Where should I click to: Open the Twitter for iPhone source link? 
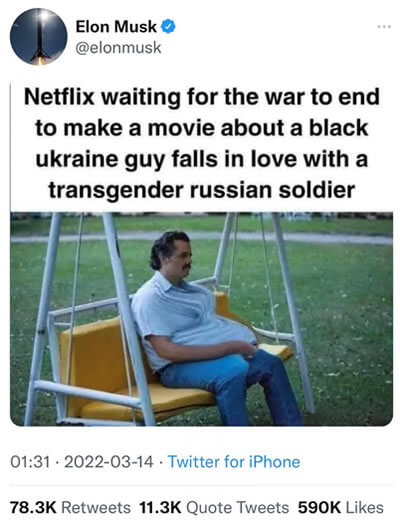click(234, 462)
